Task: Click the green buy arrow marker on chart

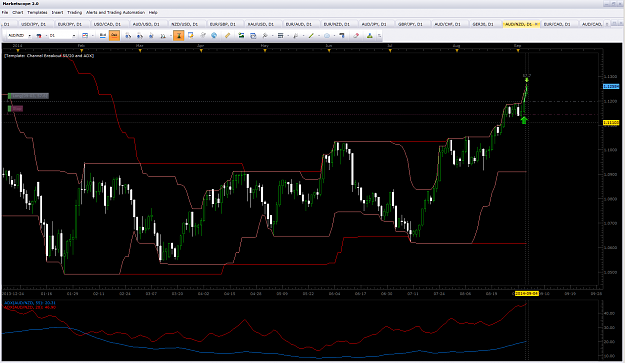Action: coord(524,120)
